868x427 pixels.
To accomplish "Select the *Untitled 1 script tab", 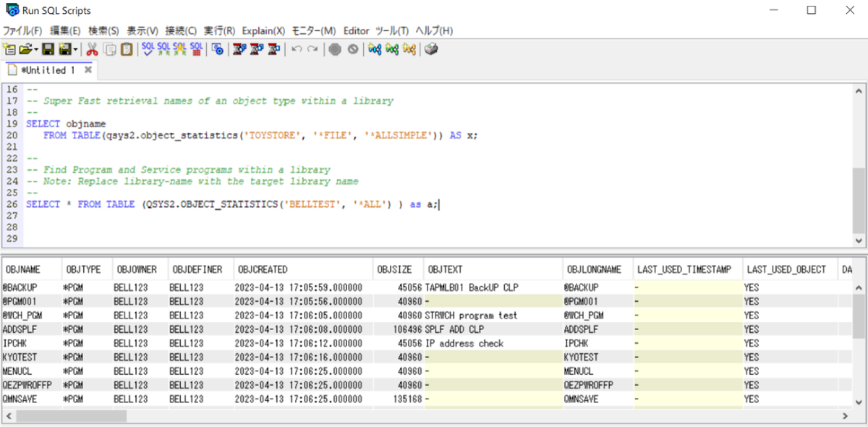I will click(x=47, y=70).
